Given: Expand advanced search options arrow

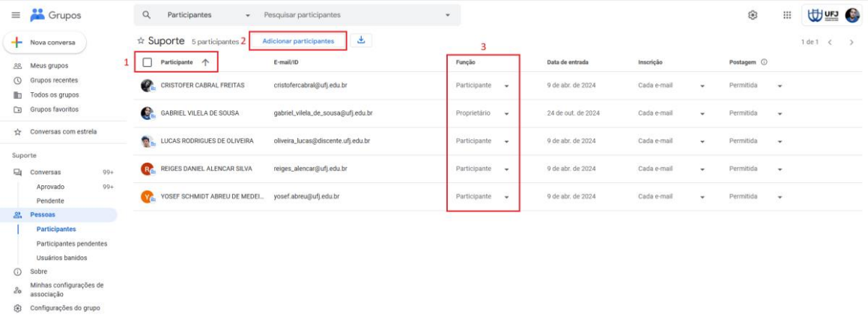Looking at the screenshot, I should pos(448,15).
